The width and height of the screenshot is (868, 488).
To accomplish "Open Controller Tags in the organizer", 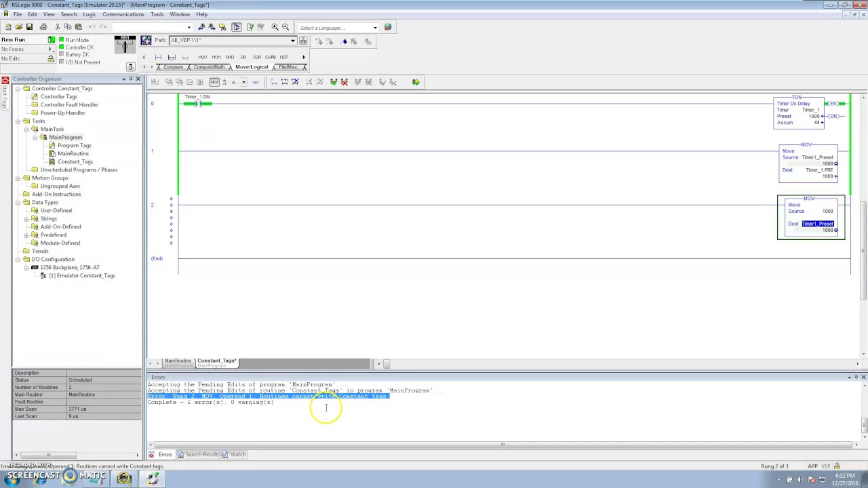I will 59,97.
